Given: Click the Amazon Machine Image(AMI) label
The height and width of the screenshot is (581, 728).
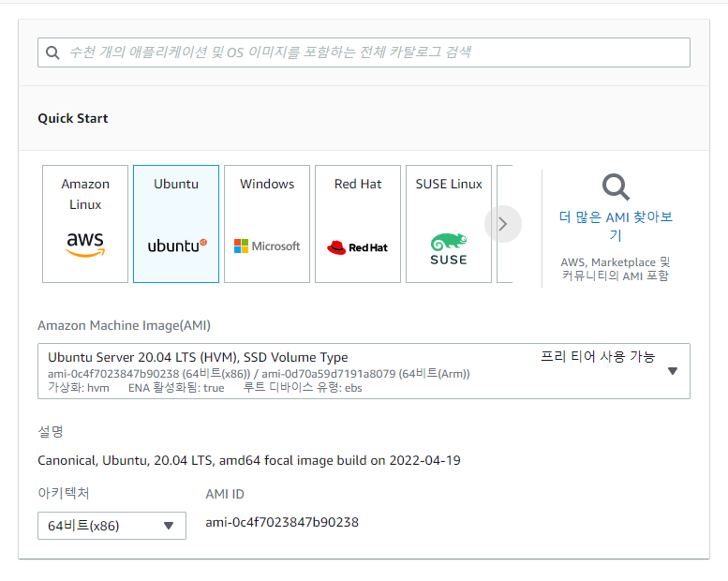Looking at the screenshot, I should coord(124,325).
